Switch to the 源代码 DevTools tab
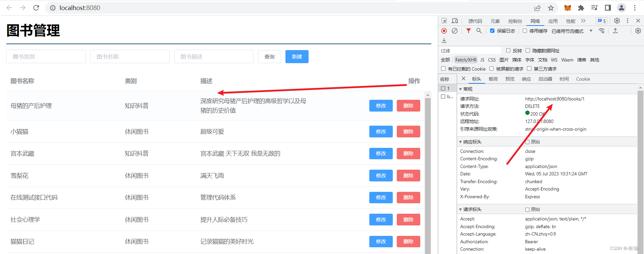This screenshot has width=644, height=254. [475, 21]
